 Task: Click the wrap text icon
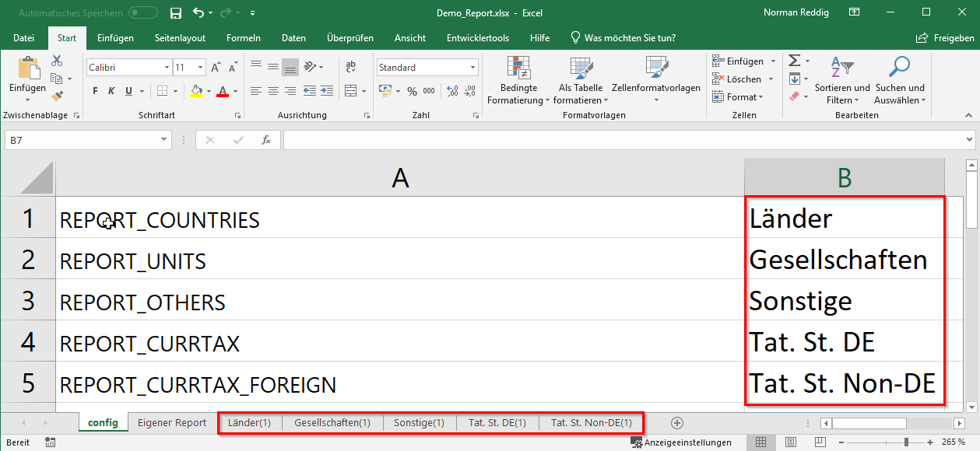(x=350, y=67)
